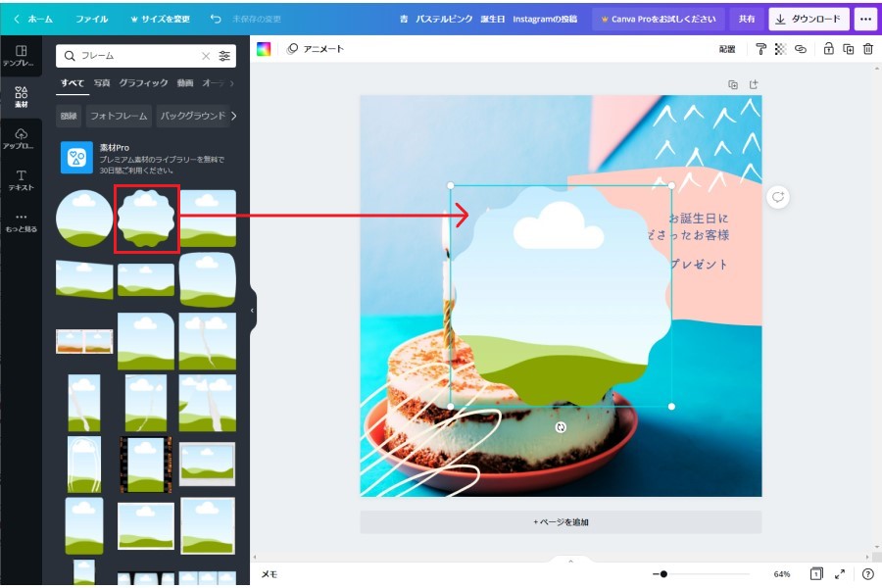This screenshot has width=882, height=588.
Task: Open the help question mark icon
Action: (x=868, y=574)
